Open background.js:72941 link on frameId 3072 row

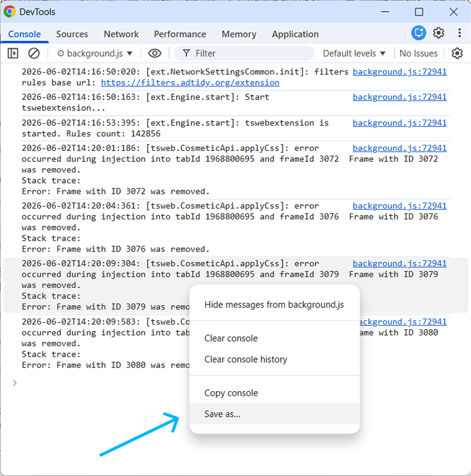point(400,148)
